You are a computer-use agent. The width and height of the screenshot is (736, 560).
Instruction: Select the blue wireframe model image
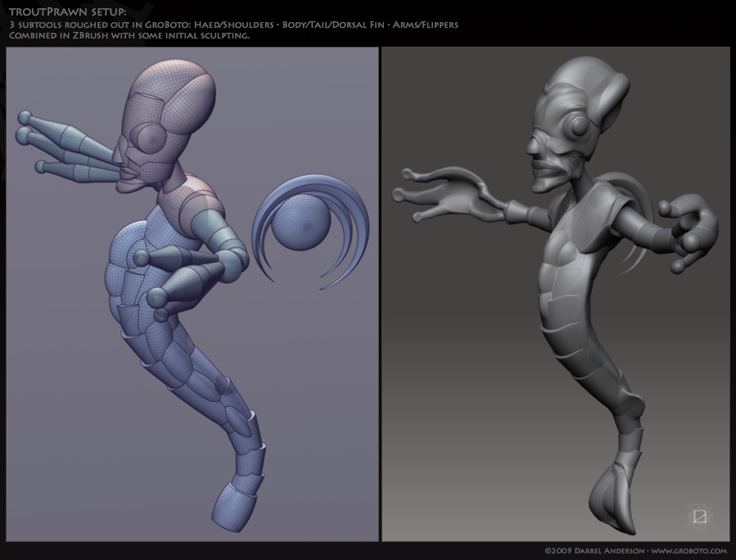pos(192,294)
